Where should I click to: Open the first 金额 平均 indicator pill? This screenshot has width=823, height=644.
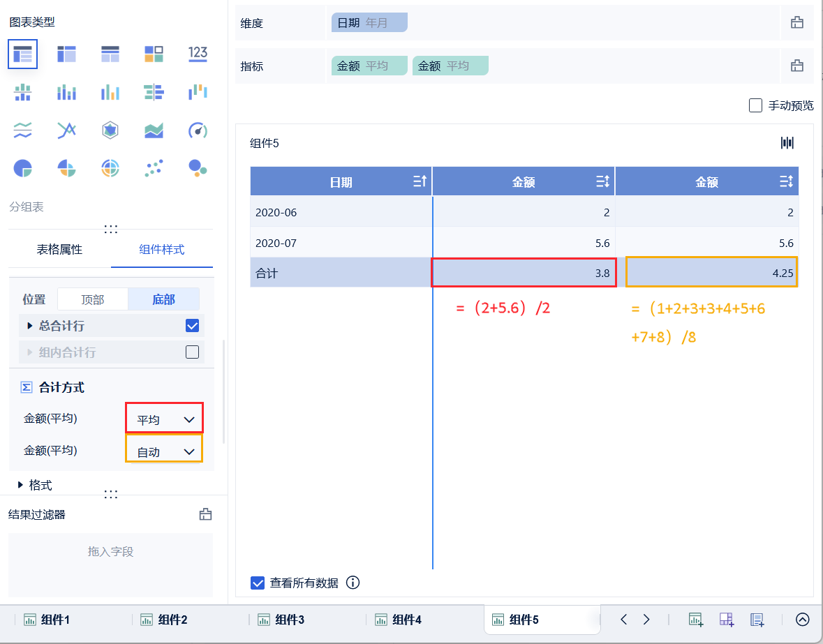pyautogui.click(x=369, y=66)
